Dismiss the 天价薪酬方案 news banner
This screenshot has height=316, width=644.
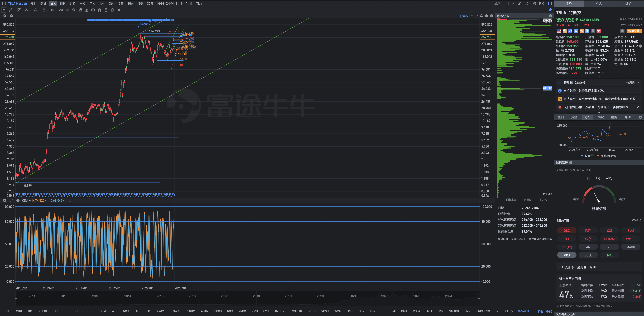click(x=638, y=107)
